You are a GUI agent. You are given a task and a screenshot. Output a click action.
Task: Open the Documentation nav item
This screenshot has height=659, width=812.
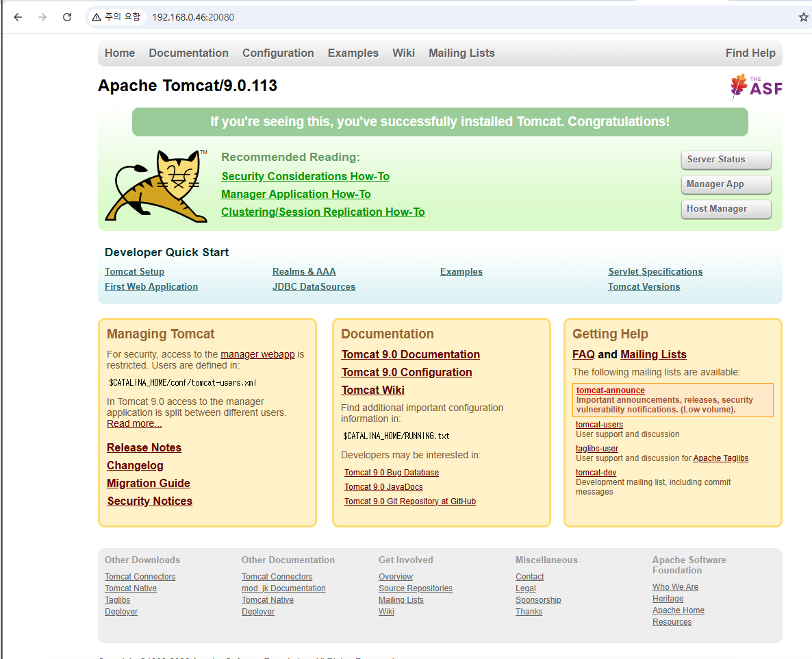coord(188,53)
